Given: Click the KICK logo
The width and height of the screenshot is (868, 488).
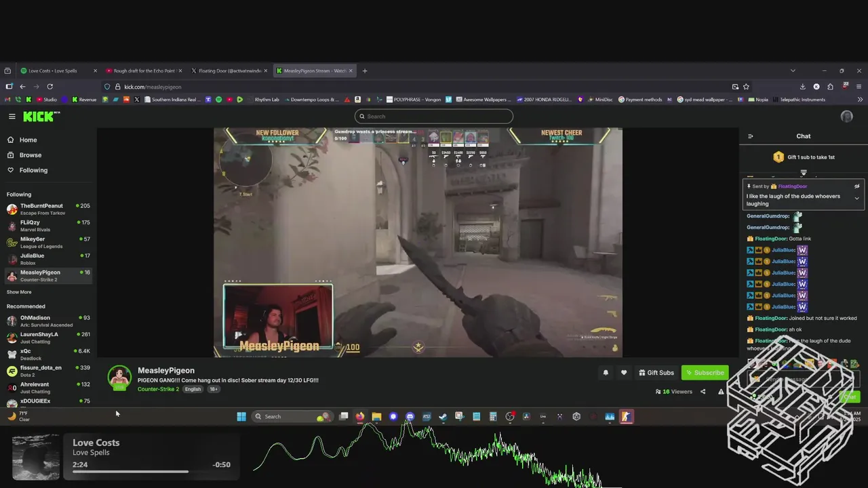Looking at the screenshot, I should click(41, 117).
